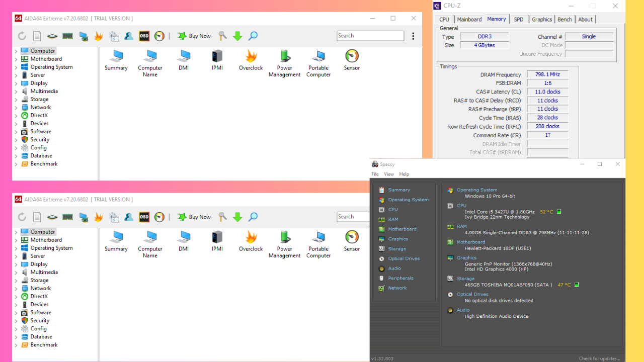Click gauge icon in top AIDA64 toolbar
The width and height of the screenshot is (644, 362).
(x=159, y=36)
